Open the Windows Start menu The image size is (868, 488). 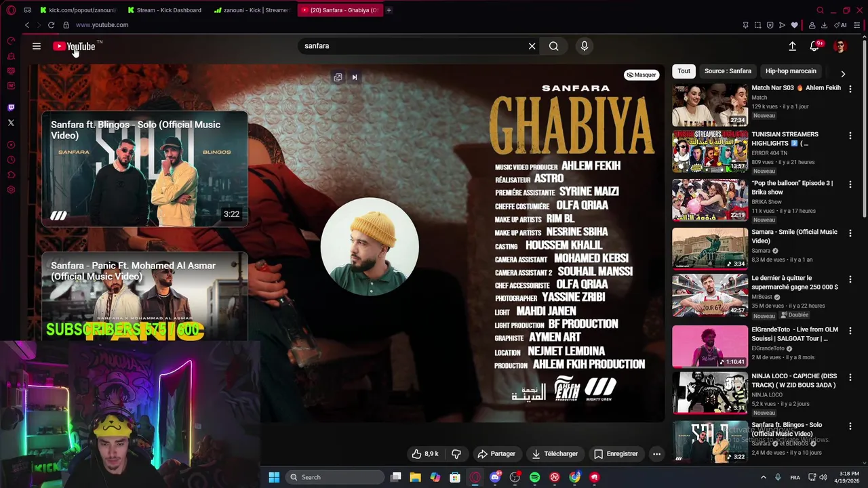click(274, 477)
